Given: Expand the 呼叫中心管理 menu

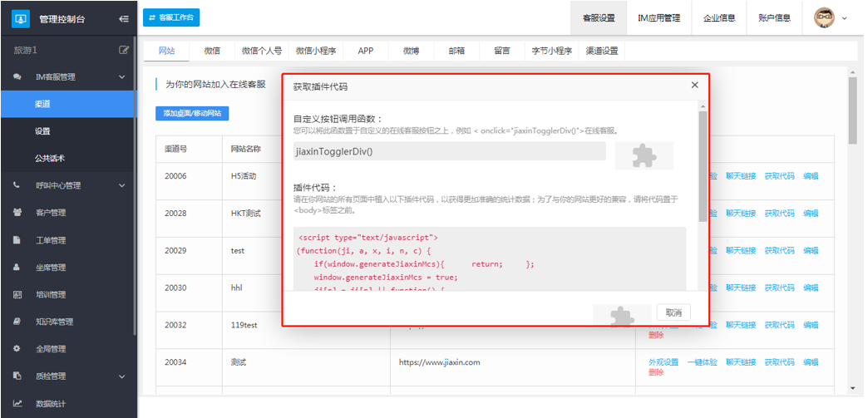Looking at the screenshot, I should 122,185.
